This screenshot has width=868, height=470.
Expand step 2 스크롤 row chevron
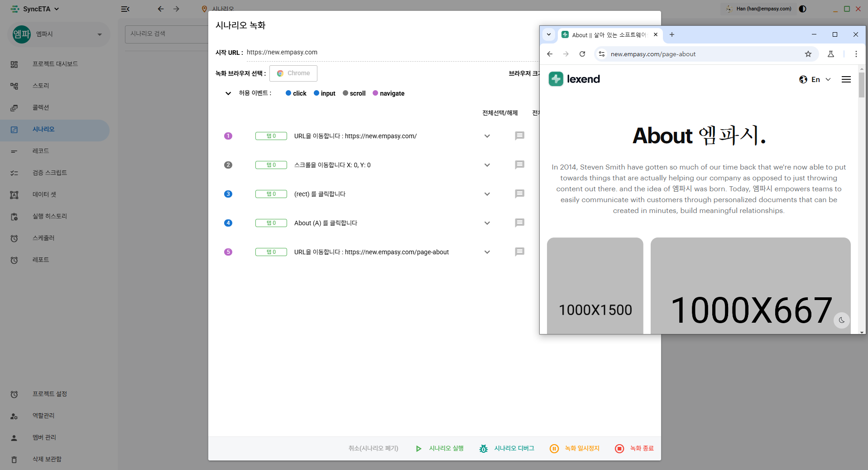(487, 165)
